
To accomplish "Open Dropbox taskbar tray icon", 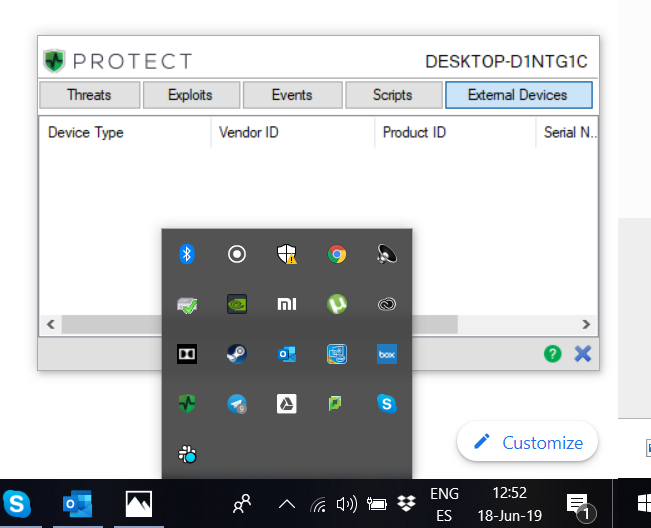I will pos(406,504).
